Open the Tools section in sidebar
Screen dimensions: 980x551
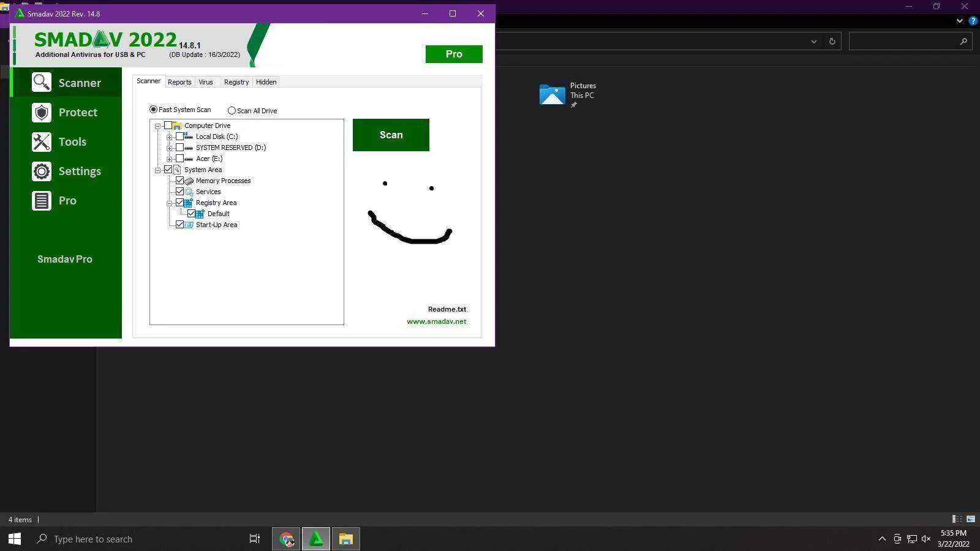(x=66, y=141)
